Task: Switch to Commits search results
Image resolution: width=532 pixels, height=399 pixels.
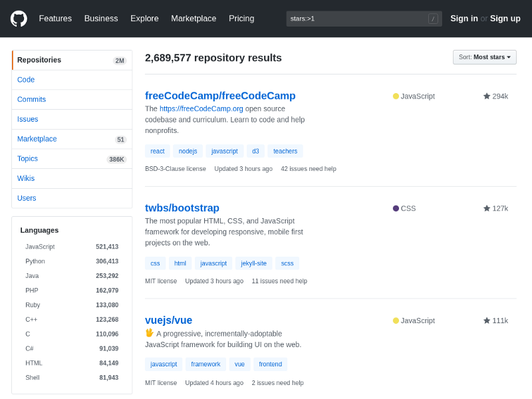Action: [x=72, y=99]
